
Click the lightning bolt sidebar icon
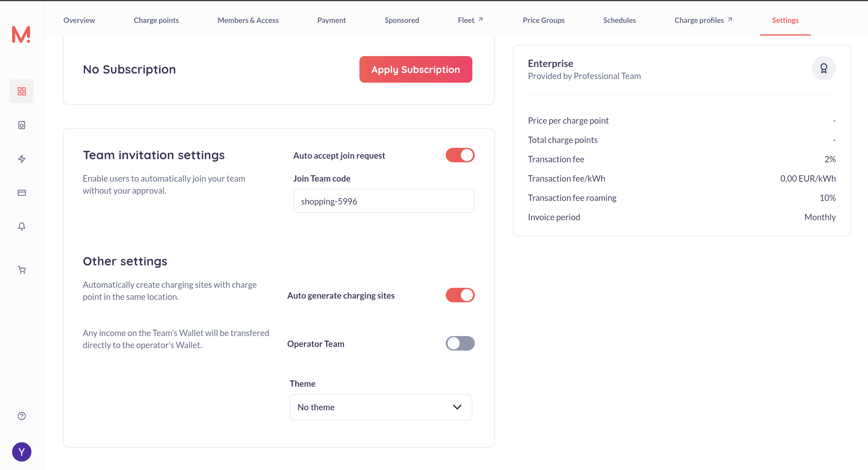click(21, 159)
